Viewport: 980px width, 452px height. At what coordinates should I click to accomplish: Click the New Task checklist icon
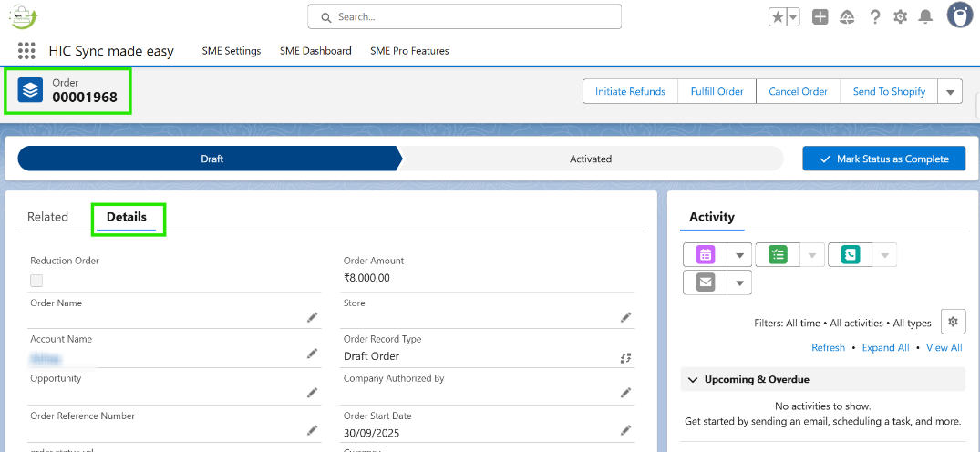(779, 254)
